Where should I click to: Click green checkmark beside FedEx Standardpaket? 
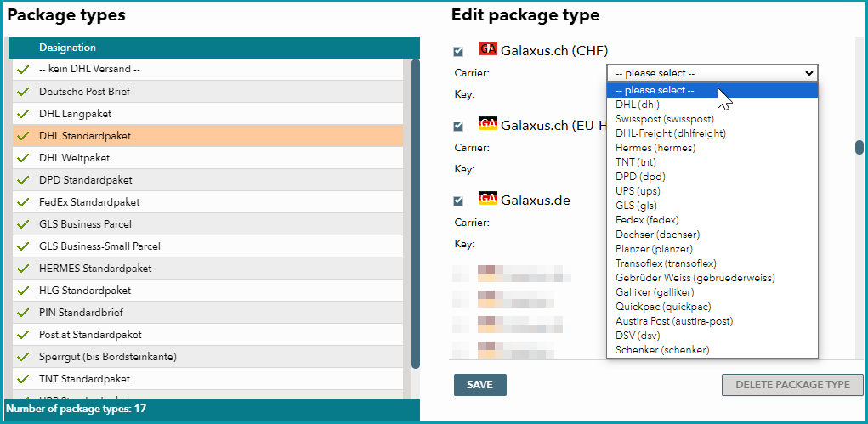[x=23, y=202]
